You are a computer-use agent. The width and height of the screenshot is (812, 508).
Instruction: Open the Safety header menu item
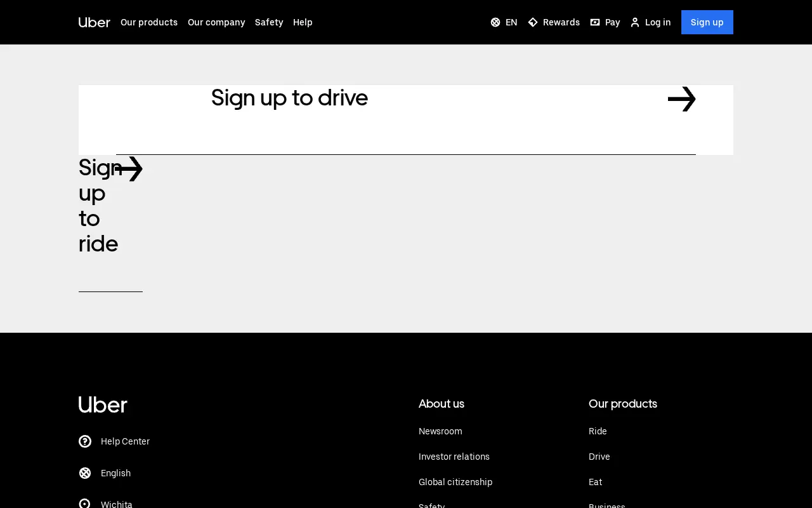coord(269,22)
